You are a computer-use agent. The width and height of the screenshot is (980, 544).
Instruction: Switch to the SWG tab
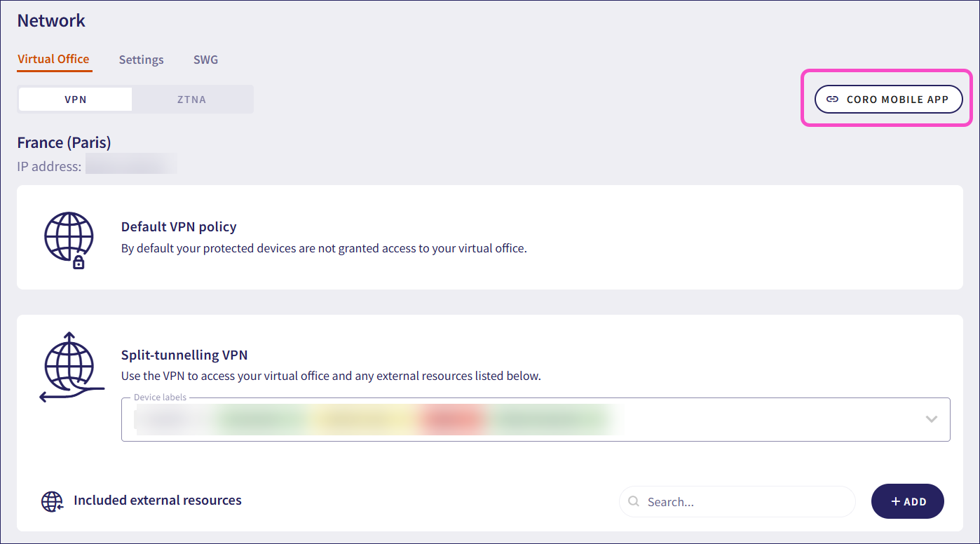point(205,60)
